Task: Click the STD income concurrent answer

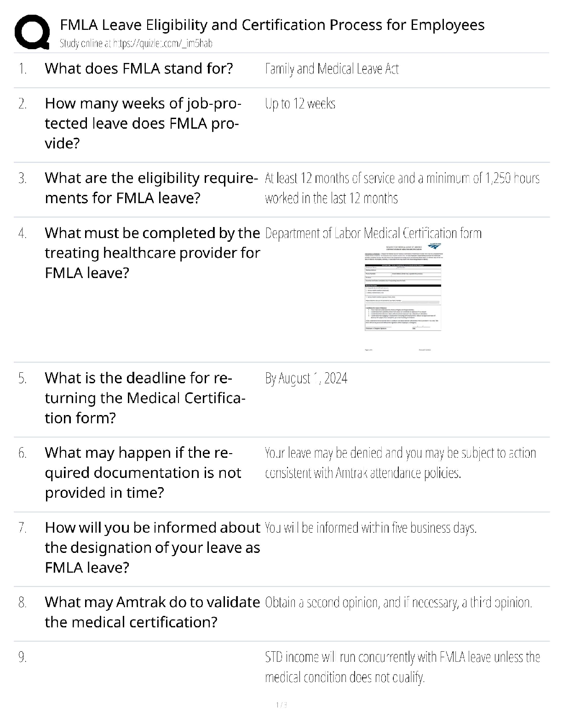Action: tap(402, 667)
